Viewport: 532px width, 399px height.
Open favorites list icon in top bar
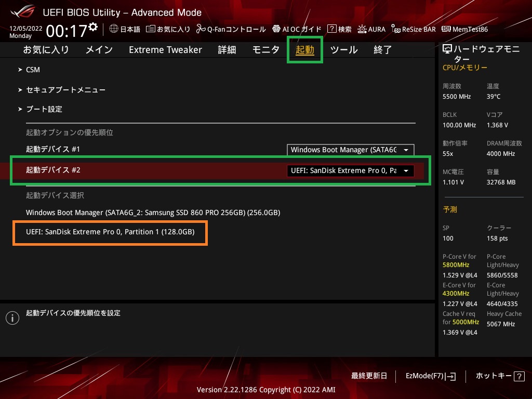150,29
